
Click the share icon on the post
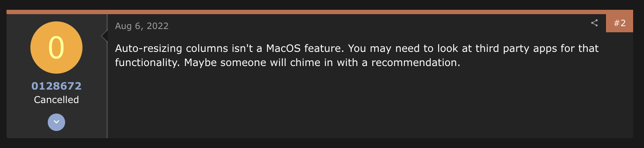594,23
